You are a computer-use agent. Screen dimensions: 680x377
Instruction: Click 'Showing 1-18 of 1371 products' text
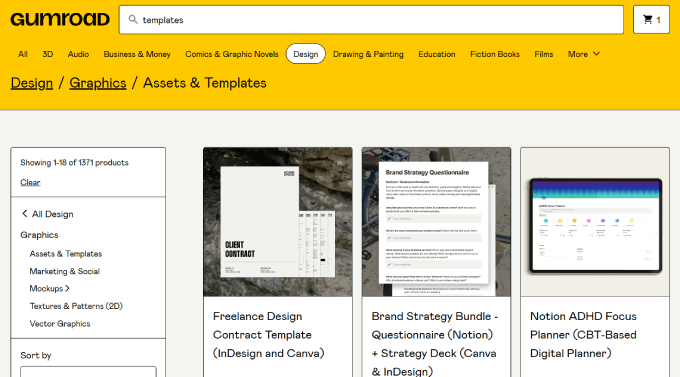click(74, 163)
